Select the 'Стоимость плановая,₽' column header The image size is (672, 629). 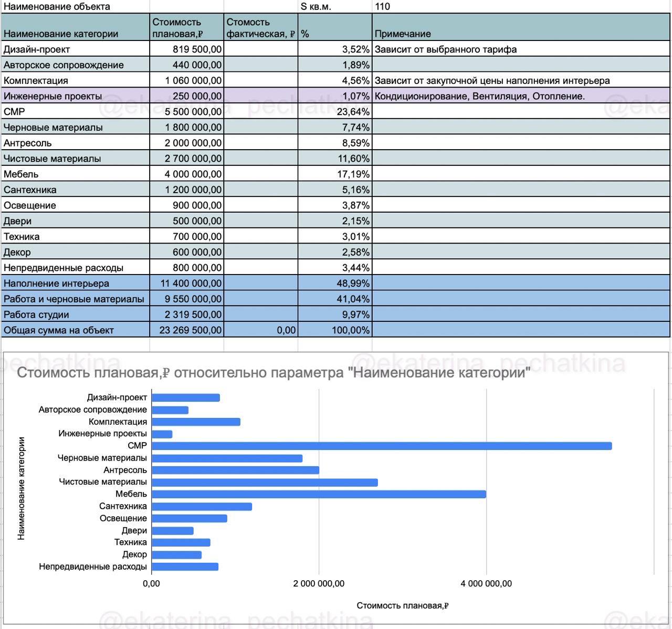tap(187, 27)
